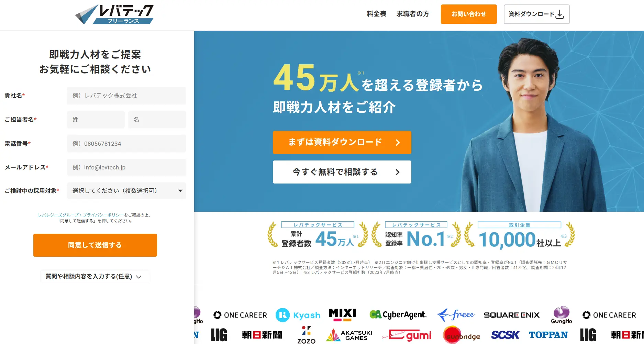Click the freee logo
This screenshot has width=644, height=344.
click(x=456, y=314)
